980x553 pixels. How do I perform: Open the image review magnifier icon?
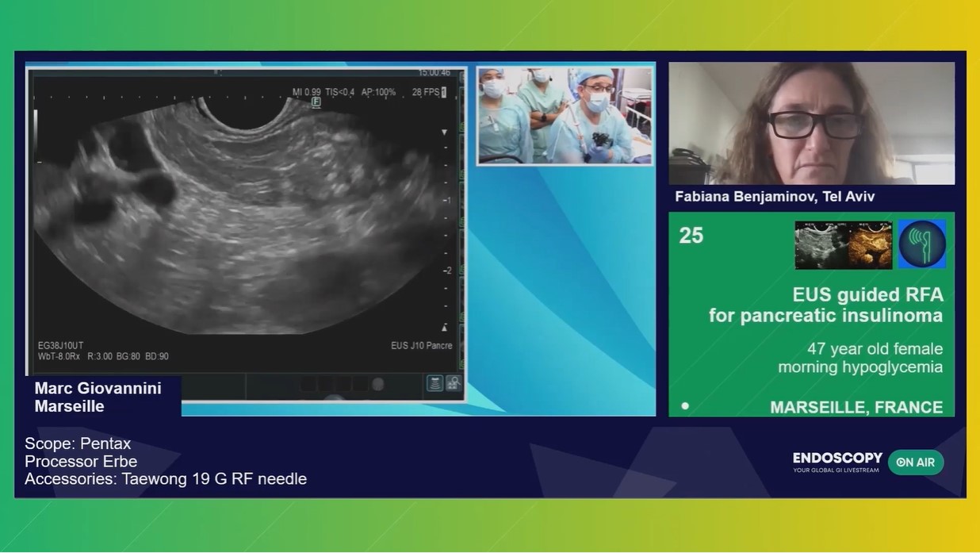(454, 385)
